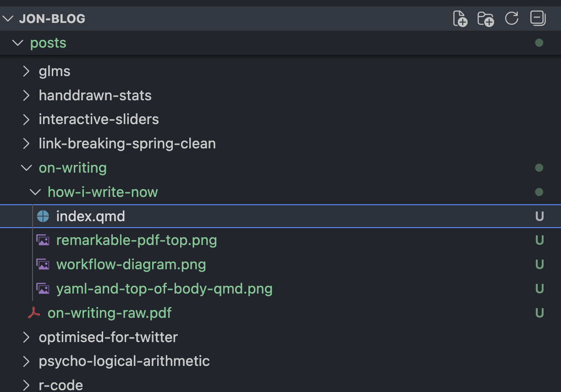Click the New Folder icon
Viewport: 561px width, 392px height.
485,19
